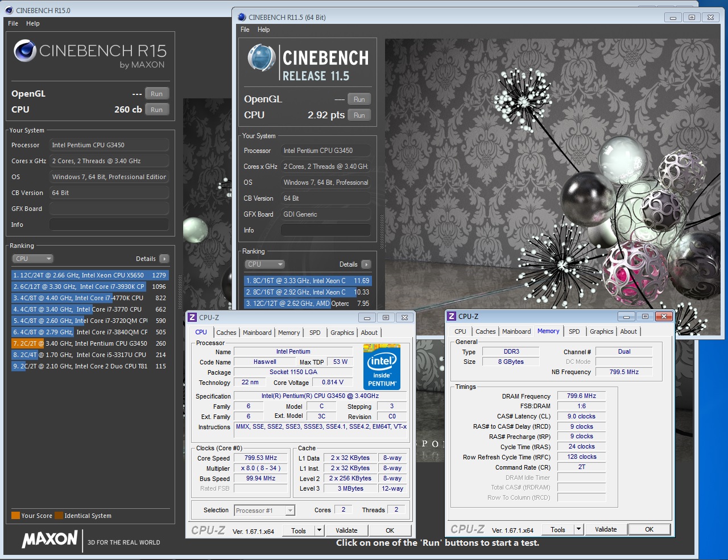This screenshot has width=728, height=560.
Task: Click the MAXON logo at bottom left
Action: coord(50,539)
